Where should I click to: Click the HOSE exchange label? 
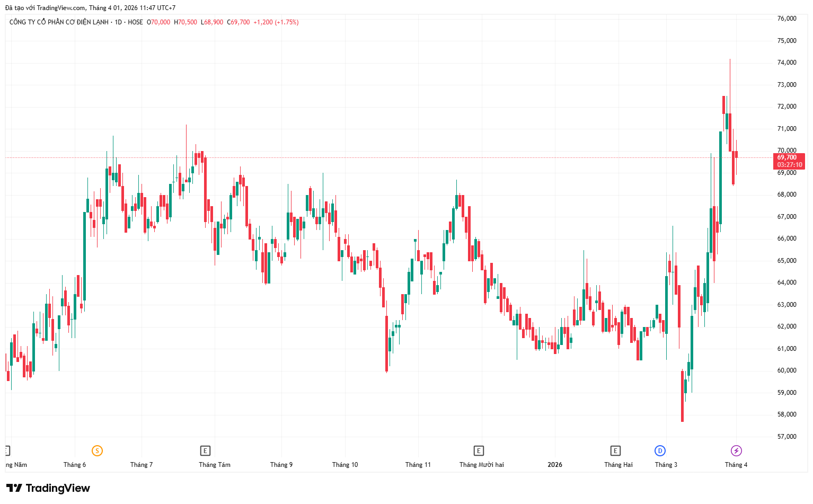[x=135, y=22]
